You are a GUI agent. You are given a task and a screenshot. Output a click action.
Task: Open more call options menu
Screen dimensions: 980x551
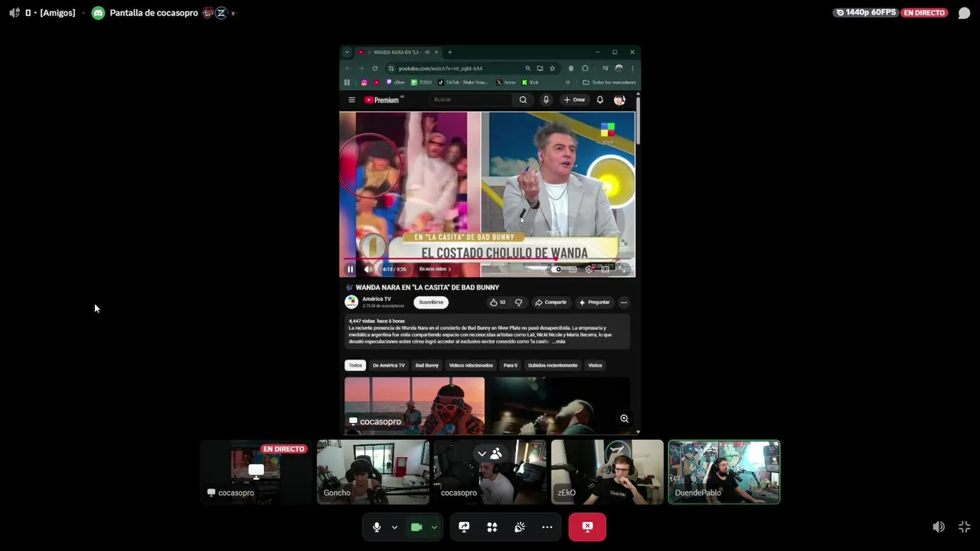(547, 527)
